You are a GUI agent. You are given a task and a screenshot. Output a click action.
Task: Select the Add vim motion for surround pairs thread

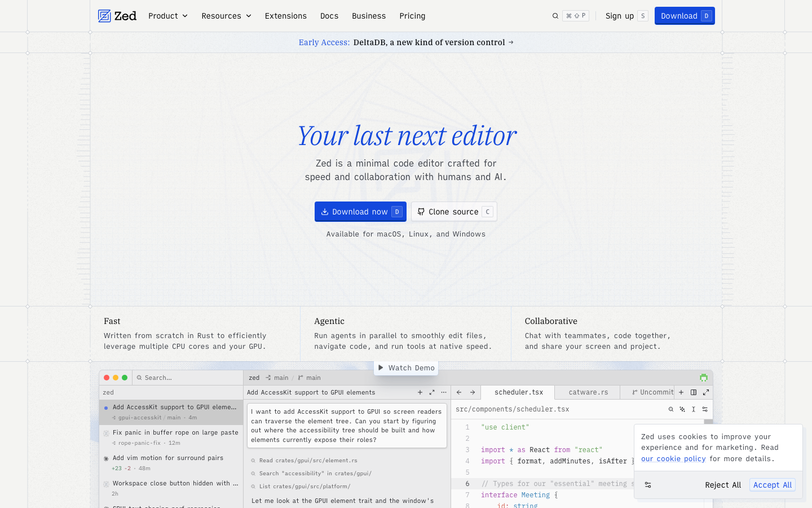171,463
